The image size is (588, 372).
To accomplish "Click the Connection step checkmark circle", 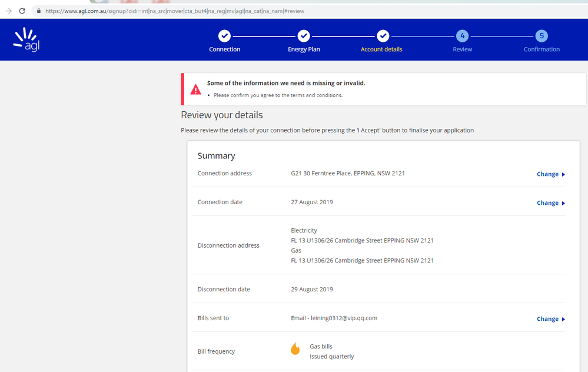I will (224, 36).
